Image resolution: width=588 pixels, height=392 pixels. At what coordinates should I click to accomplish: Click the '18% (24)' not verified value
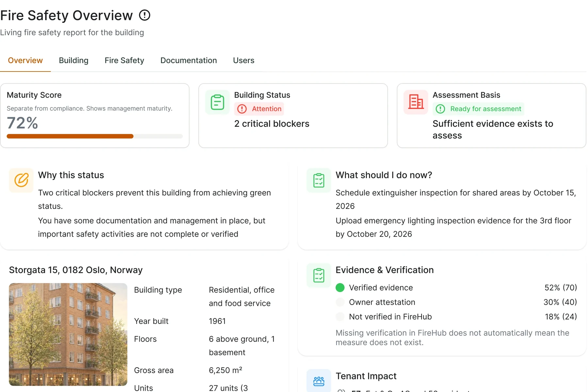pyautogui.click(x=561, y=317)
